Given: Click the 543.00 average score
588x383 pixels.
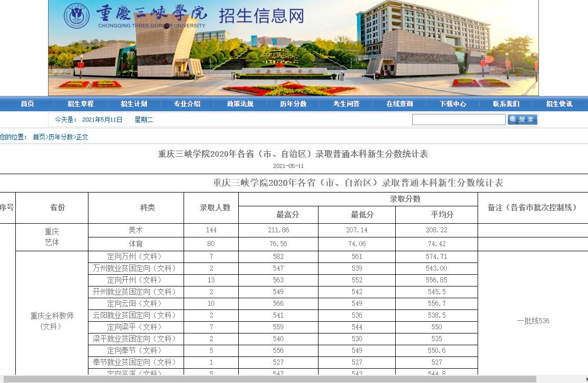Looking at the screenshot, I should pos(437,268).
